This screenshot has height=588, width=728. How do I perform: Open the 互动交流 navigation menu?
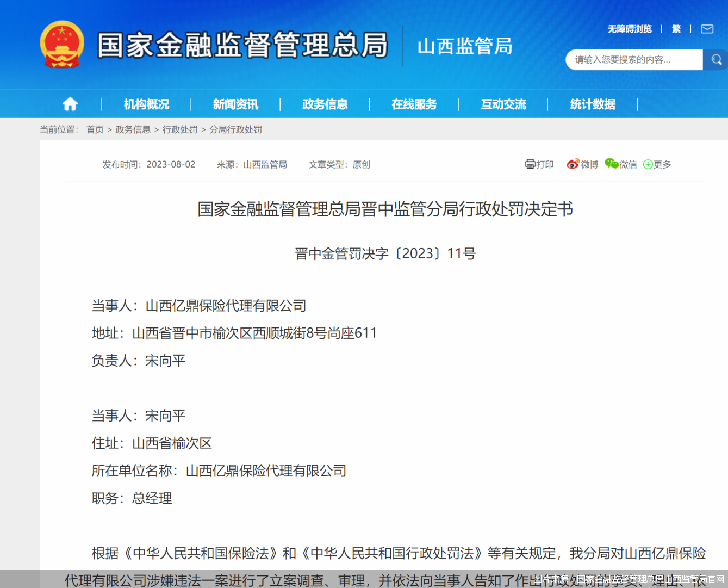pos(503,104)
